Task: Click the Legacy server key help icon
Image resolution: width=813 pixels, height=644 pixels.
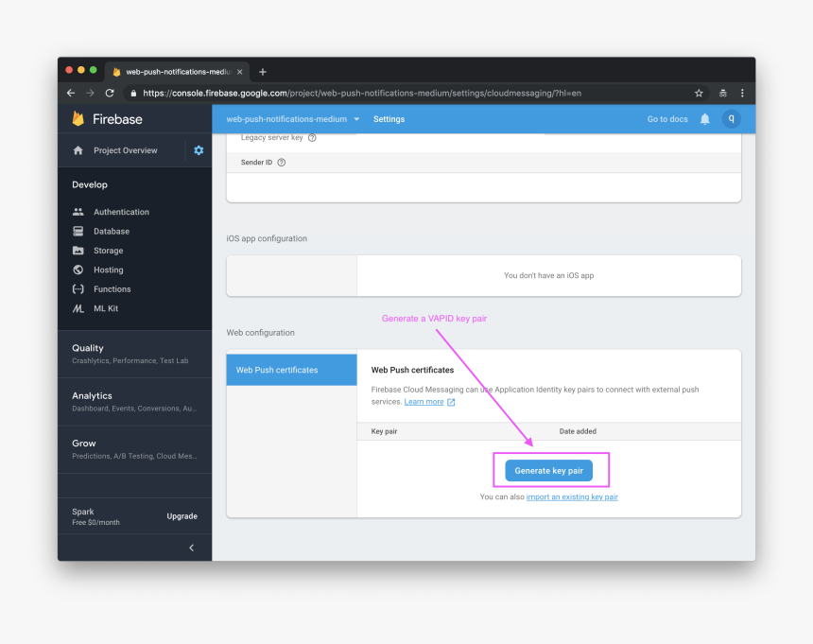Action: point(312,137)
